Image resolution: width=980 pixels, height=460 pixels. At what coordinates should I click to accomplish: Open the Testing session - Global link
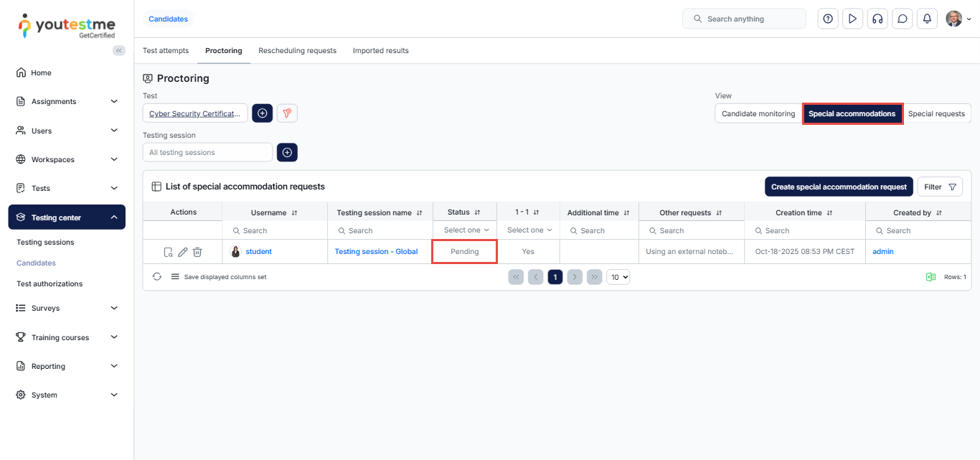[x=376, y=252]
